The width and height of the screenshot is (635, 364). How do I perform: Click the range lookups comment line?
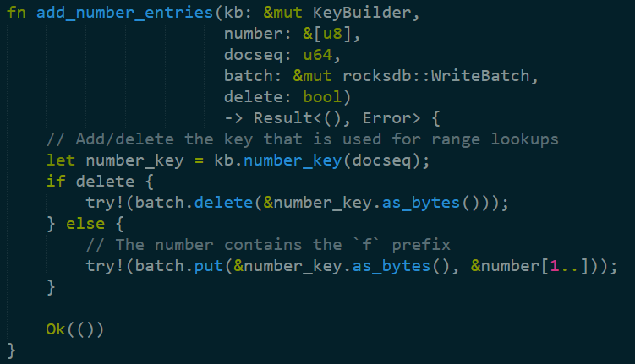click(303, 139)
